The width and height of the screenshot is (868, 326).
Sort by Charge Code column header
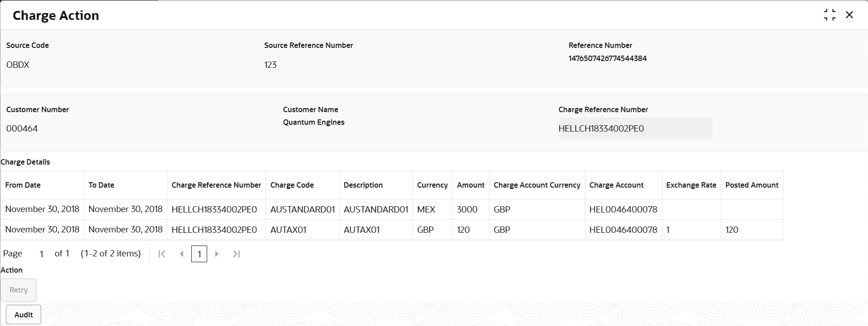(x=292, y=185)
